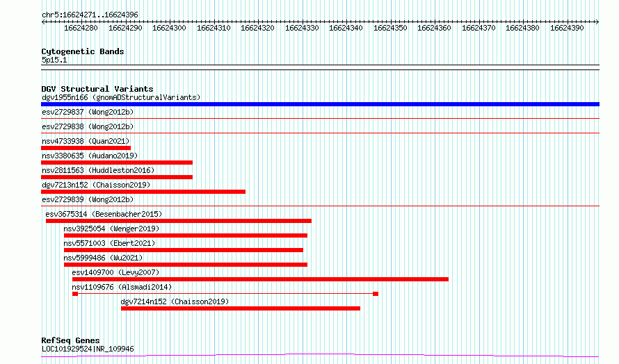
Task: Click the Cytogenetic Bands track title
Action: [x=83, y=51]
